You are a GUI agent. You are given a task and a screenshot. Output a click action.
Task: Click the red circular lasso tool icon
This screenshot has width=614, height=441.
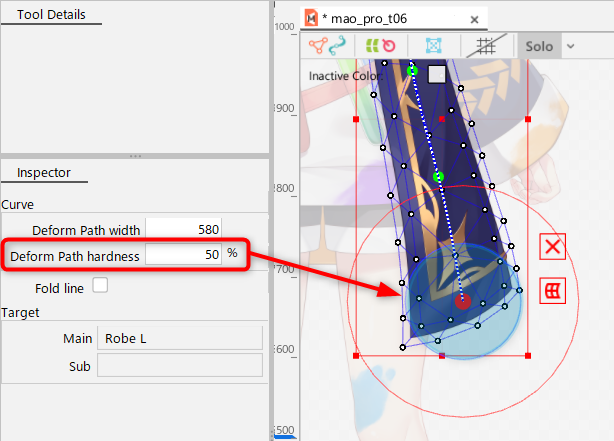pos(389,46)
